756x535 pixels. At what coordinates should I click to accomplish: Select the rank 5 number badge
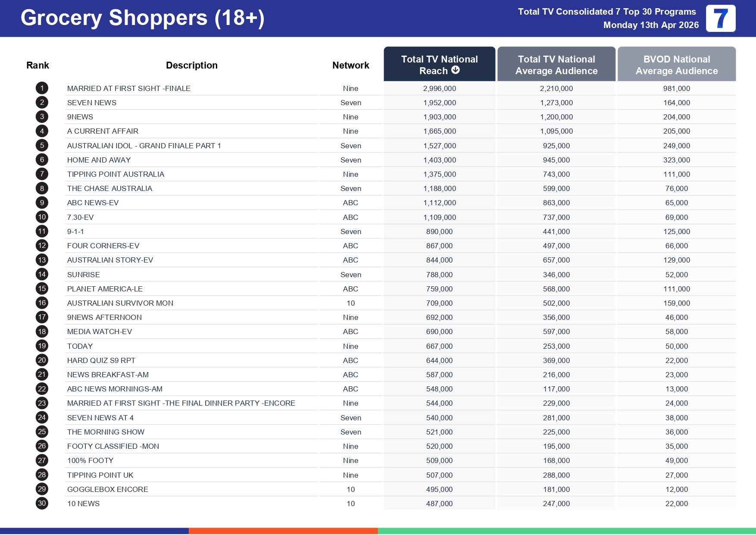tap(42, 146)
